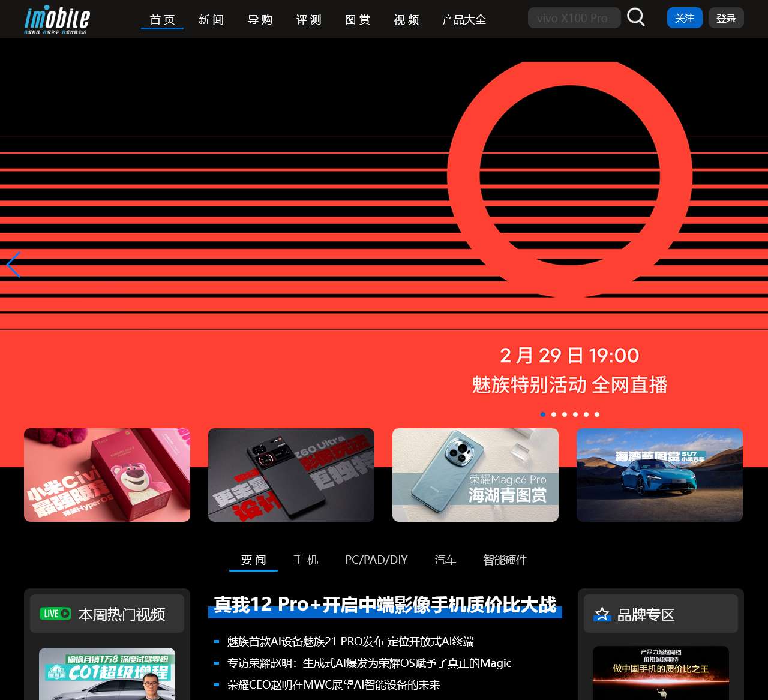The height and width of the screenshot is (700, 768).
Task: Switch to the 手机 tab
Action: click(x=305, y=560)
